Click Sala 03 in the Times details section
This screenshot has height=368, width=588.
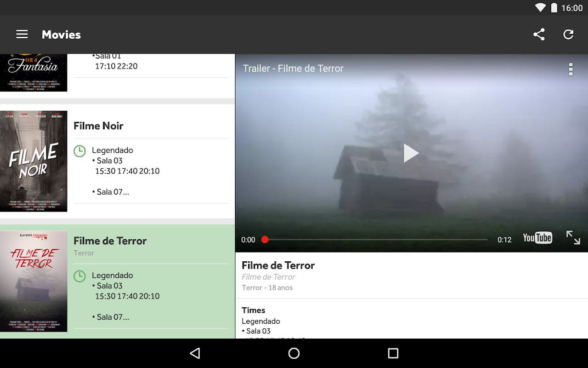point(256,331)
